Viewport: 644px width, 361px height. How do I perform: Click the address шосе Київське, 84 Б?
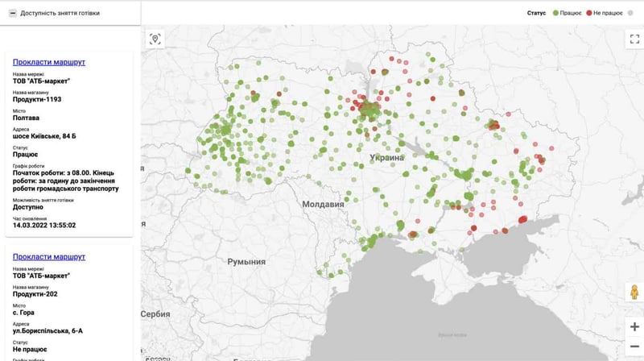click(x=44, y=135)
